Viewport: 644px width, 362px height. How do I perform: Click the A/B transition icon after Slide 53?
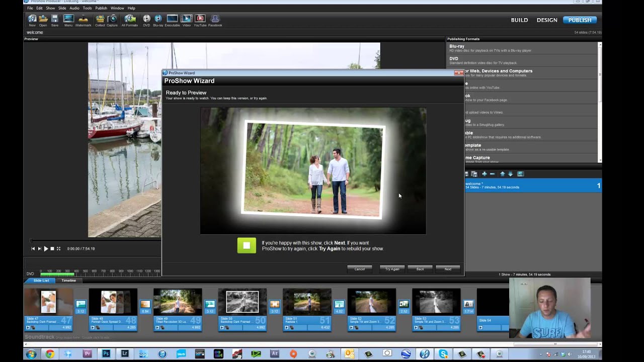468,304
